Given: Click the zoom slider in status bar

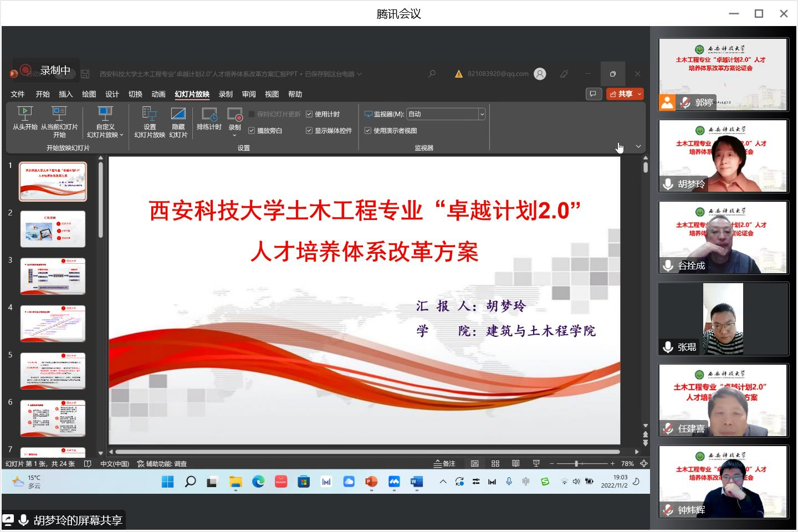Looking at the screenshot, I should click(x=576, y=463).
